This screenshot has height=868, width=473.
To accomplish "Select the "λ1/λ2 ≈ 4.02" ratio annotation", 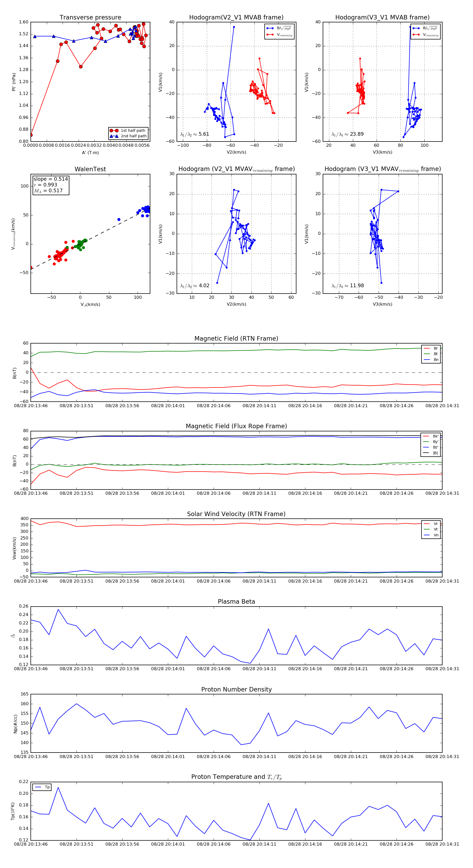I will point(194,286).
